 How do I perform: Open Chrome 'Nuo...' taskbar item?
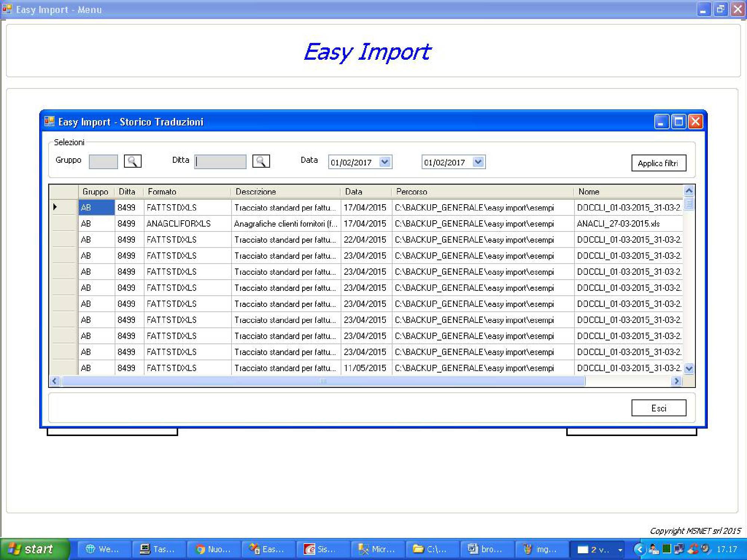214,549
